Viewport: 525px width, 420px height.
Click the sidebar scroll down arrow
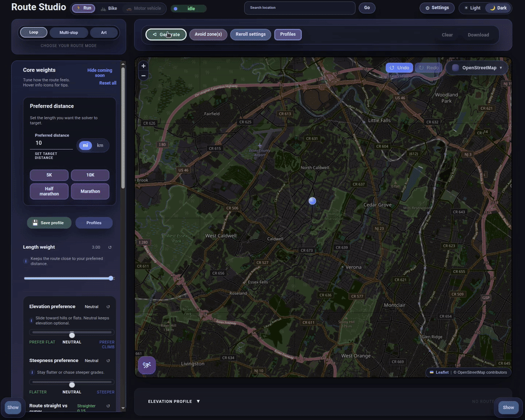click(x=123, y=408)
